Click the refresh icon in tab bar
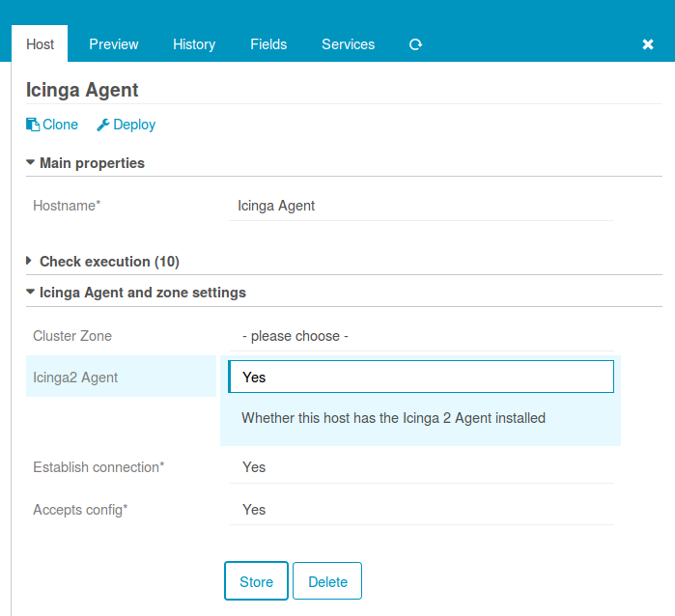The height and width of the screenshot is (616, 675). click(x=415, y=44)
